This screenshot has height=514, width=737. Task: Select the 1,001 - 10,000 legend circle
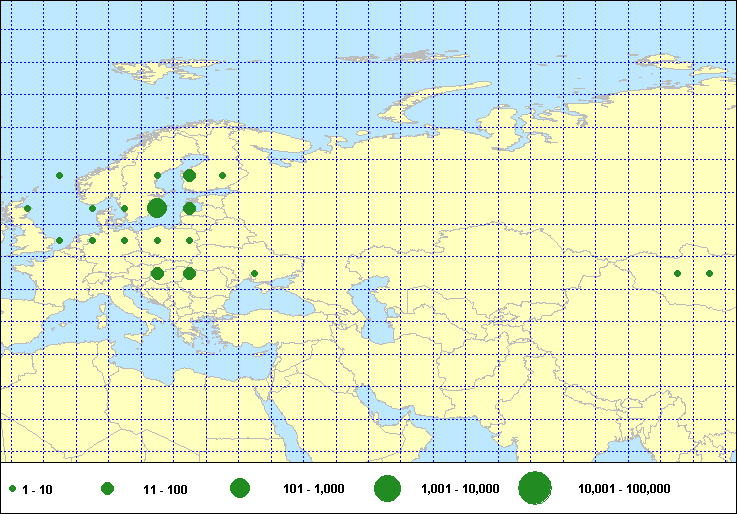click(x=387, y=488)
